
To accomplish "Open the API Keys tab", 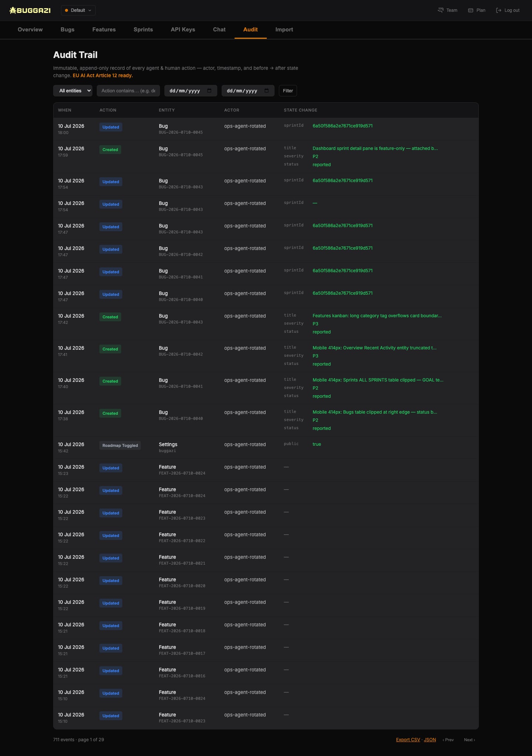I will point(183,30).
